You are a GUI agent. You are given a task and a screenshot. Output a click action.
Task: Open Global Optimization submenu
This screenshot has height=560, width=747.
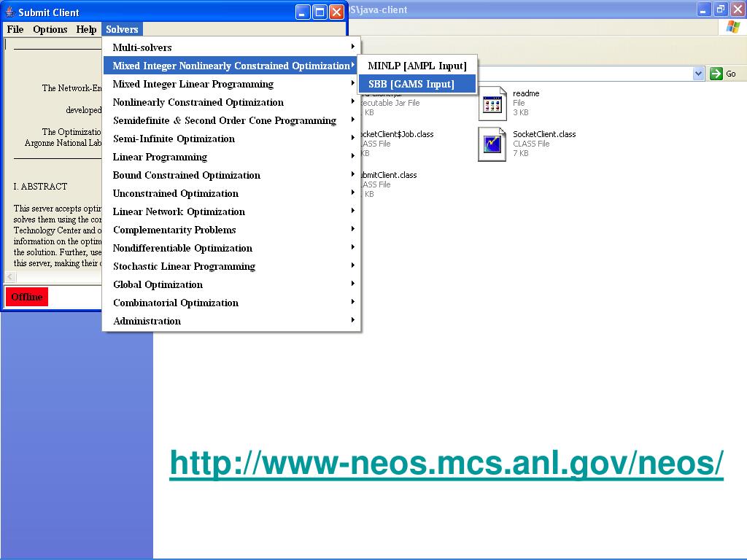231,284
